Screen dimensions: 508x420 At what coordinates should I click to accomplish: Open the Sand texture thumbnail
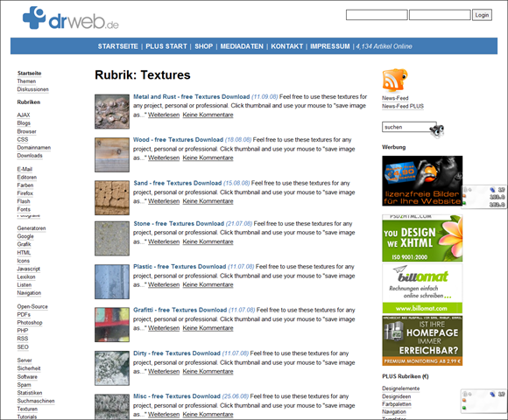[x=112, y=198]
